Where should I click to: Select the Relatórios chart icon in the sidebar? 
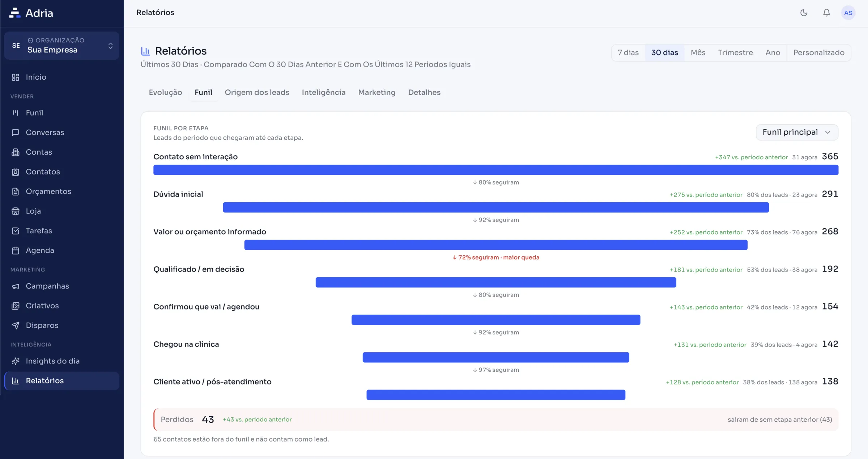[x=15, y=381]
